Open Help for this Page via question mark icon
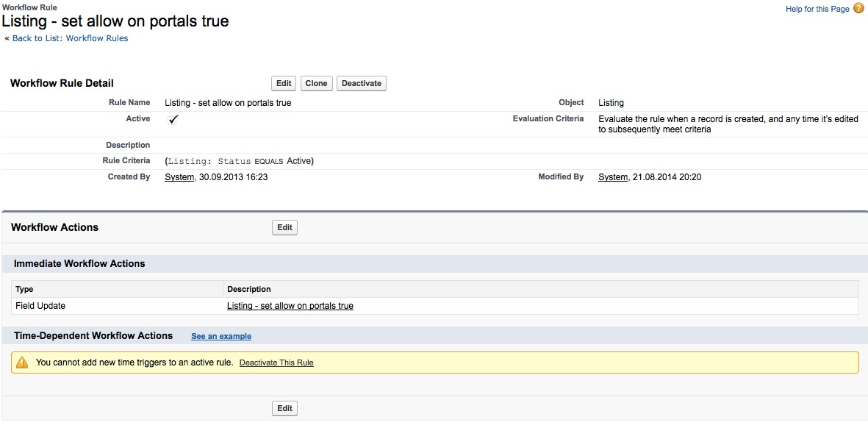The height and width of the screenshot is (425, 868). point(858,8)
